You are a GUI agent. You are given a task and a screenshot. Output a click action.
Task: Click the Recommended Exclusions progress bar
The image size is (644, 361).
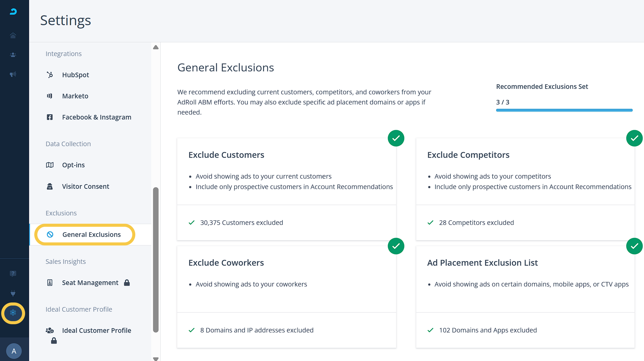[564, 110]
